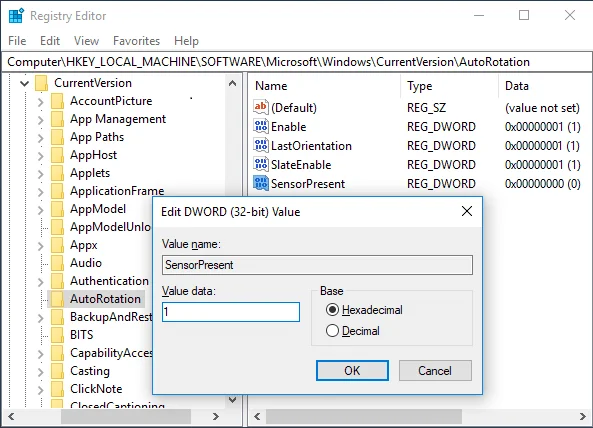
Task: Expand the AccountPicture key
Action: coord(40,102)
